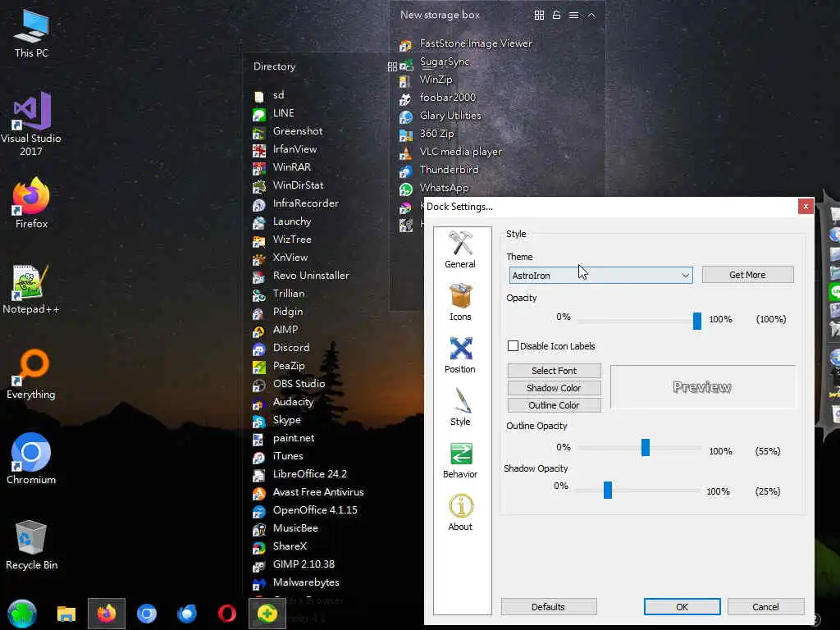
Task: Open the About section
Action: 460,512
